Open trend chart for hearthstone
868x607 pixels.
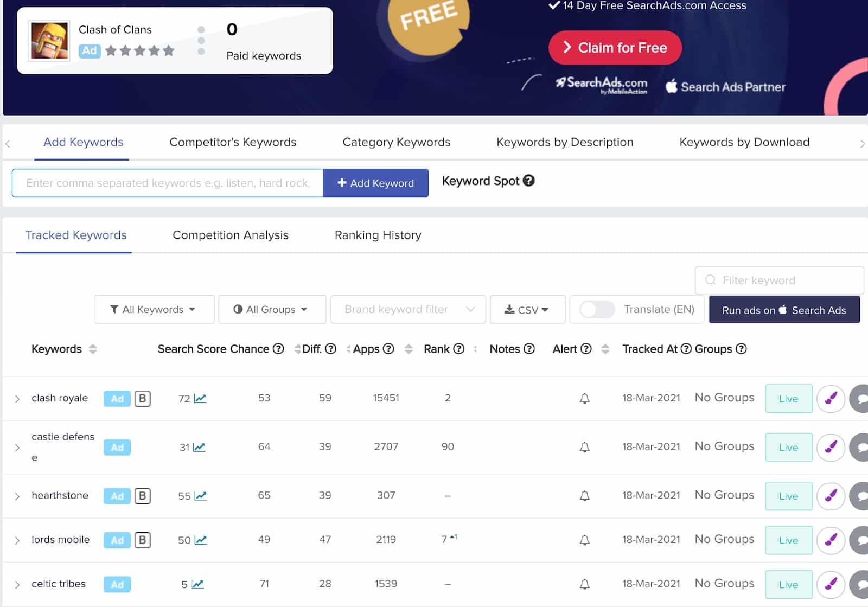coord(201,496)
